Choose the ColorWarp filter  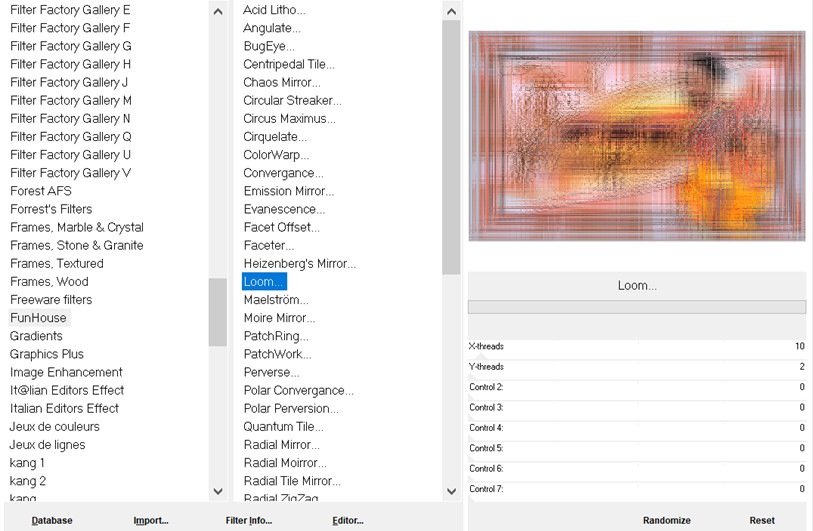click(276, 155)
